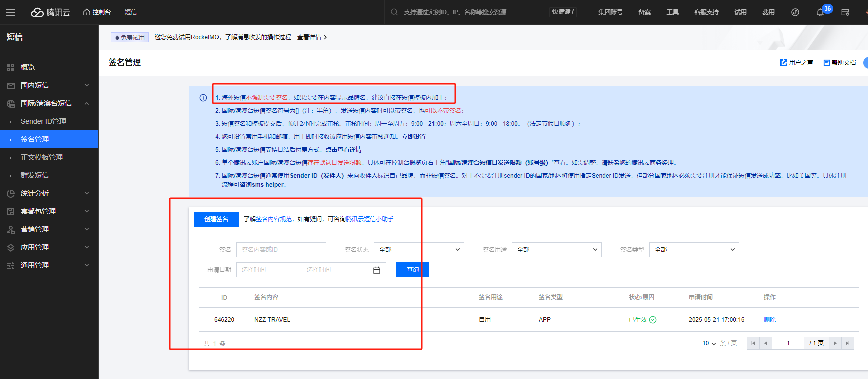Image resolution: width=868 pixels, height=379 pixels.
Task: Click the 签名内容或ID input field
Action: (x=281, y=250)
